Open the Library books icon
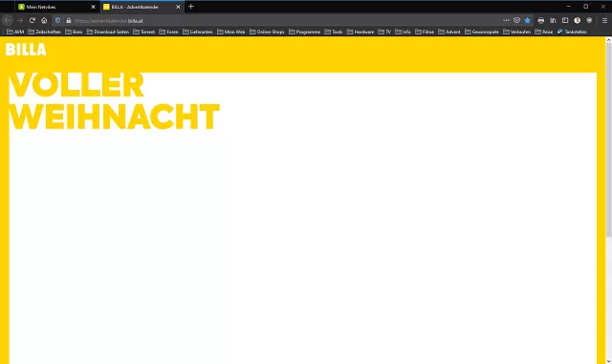 (553, 20)
